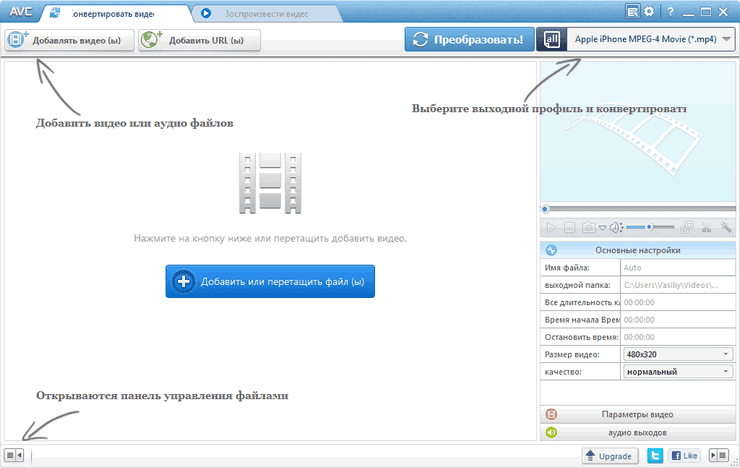
Task: Open the Размер видео 480x320 dropdown
Action: tap(678, 354)
